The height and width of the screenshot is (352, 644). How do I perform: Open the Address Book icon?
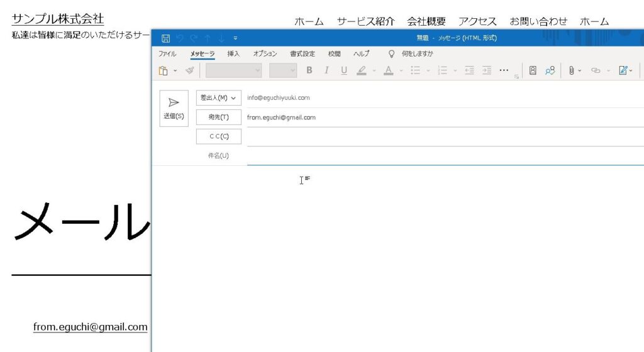click(533, 70)
